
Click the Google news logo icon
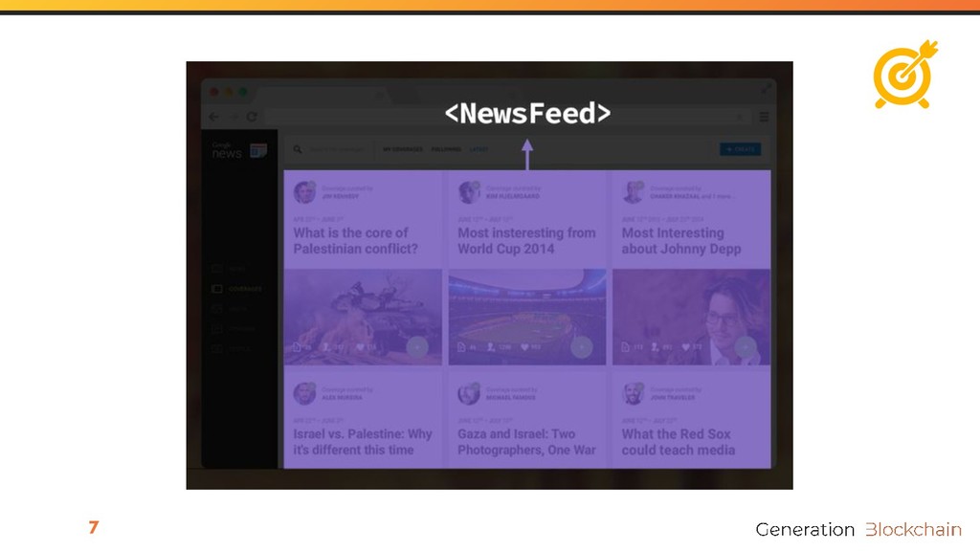(x=258, y=150)
